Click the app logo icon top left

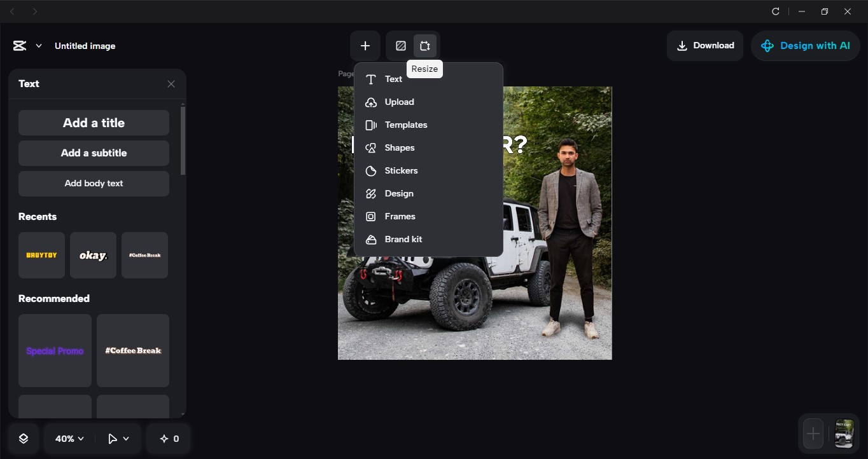[x=19, y=45]
